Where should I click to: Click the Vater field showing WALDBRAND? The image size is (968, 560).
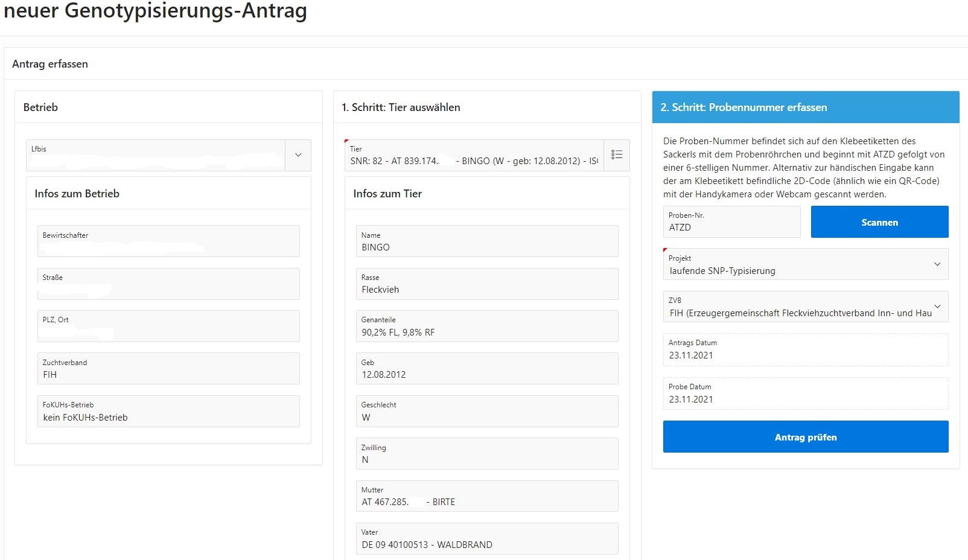click(x=486, y=539)
